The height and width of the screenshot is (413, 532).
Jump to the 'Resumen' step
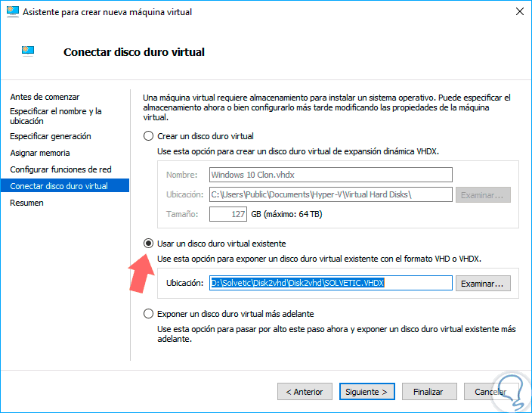(27, 203)
